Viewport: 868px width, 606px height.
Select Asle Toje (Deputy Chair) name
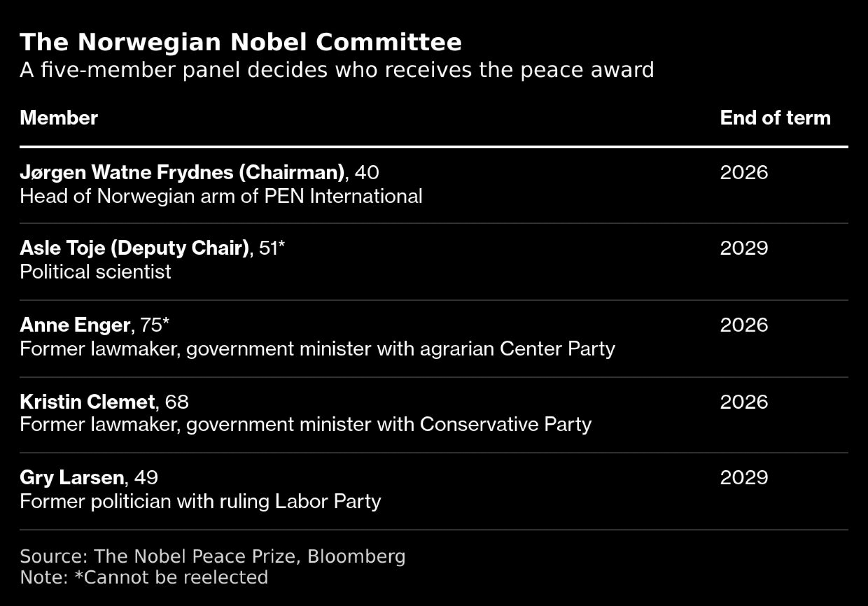pos(135,248)
